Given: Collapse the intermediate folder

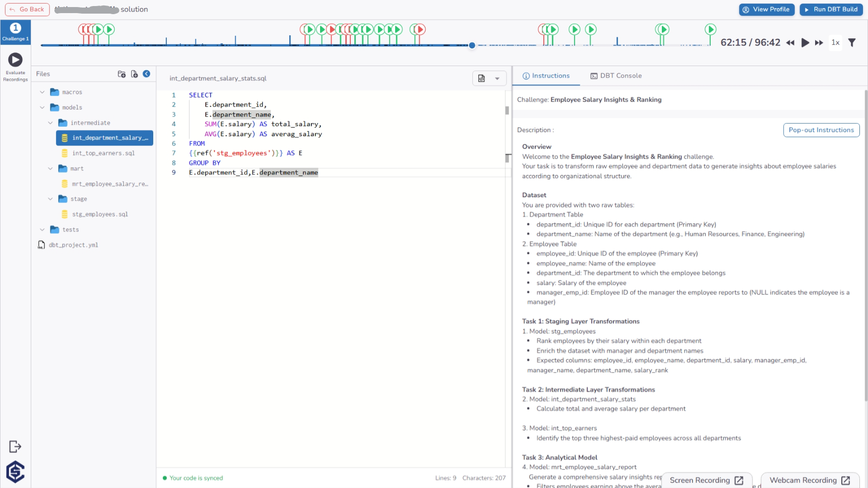Looking at the screenshot, I should (x=50, y=123).
